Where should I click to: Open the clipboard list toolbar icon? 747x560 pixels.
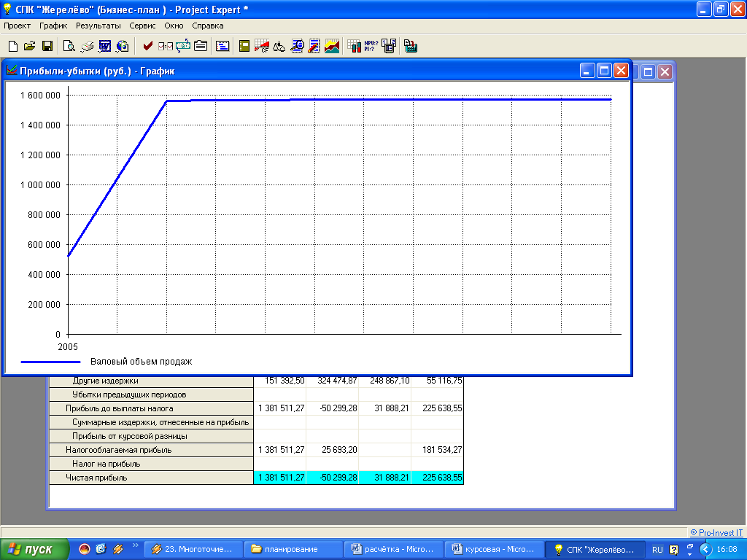[x=201, y=46]
